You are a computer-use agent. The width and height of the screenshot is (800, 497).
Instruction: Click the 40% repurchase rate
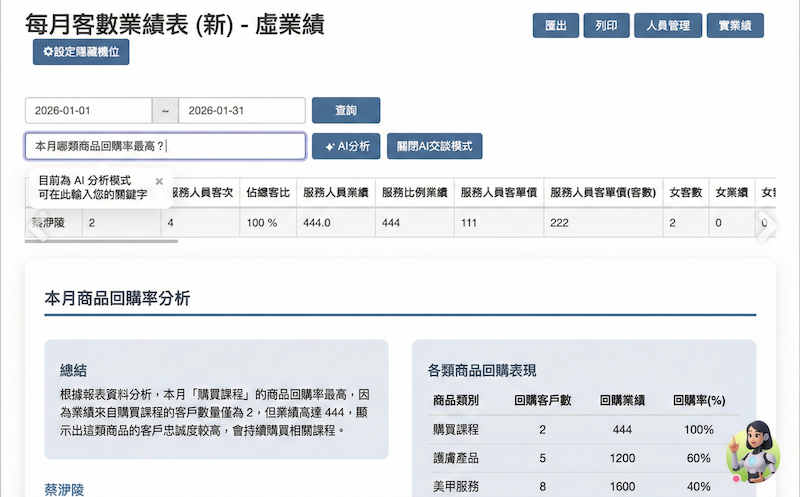tap(699, 487)
